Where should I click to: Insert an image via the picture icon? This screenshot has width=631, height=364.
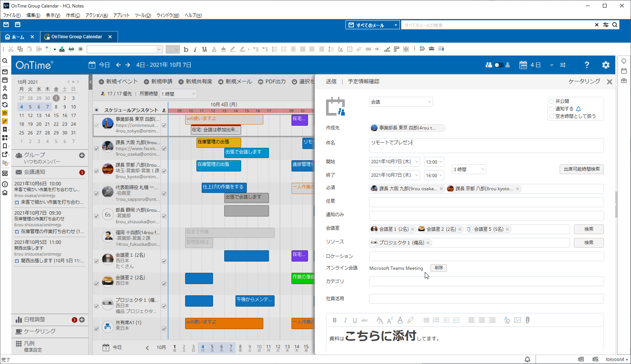coord(517,320)
